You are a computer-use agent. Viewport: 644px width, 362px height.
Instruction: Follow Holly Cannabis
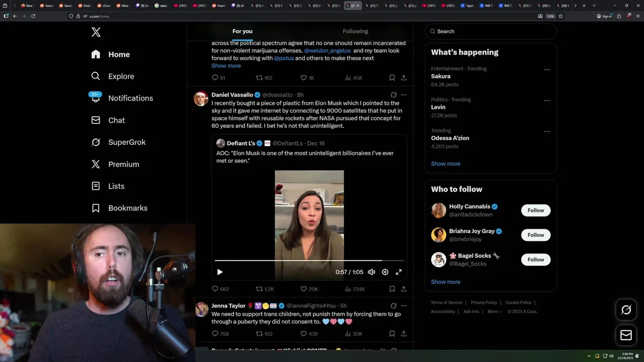[x=536, y=211]
